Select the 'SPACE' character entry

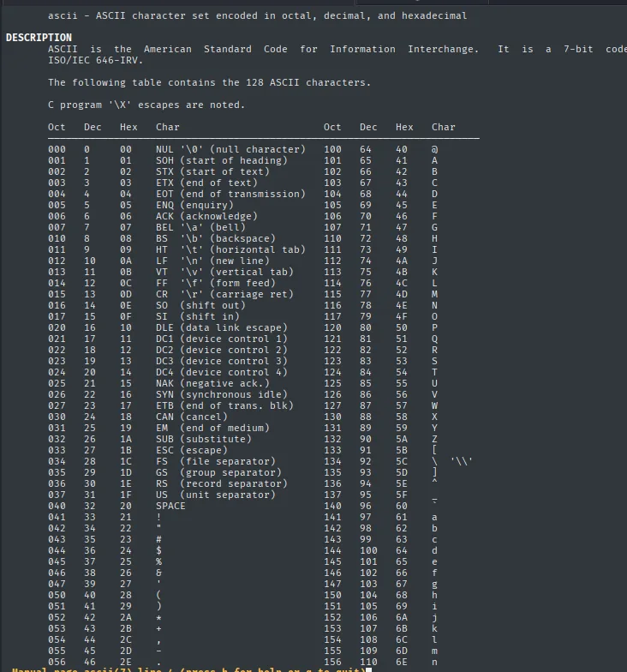coord(171,506)
